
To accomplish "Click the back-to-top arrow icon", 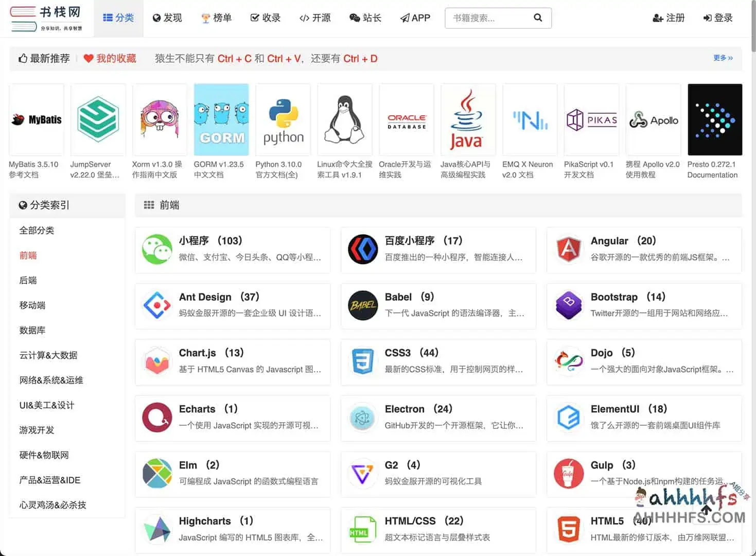I will [706, 511].
